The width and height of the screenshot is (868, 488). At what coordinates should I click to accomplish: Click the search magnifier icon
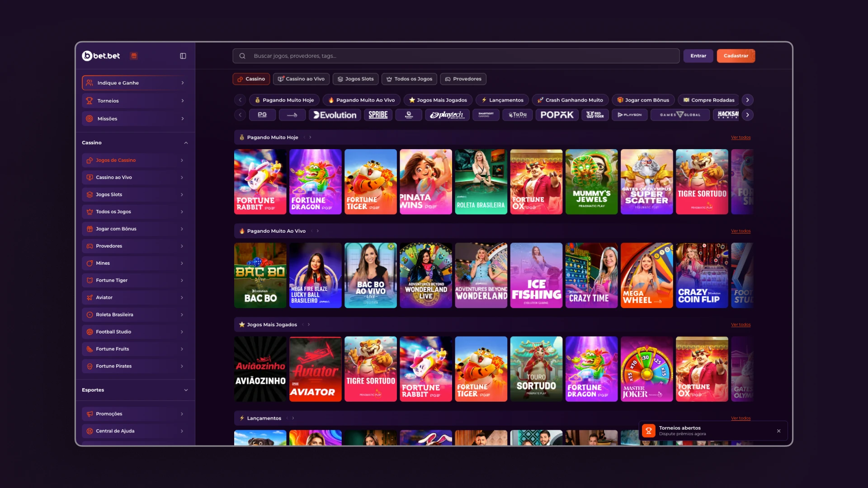pos(242,56)
